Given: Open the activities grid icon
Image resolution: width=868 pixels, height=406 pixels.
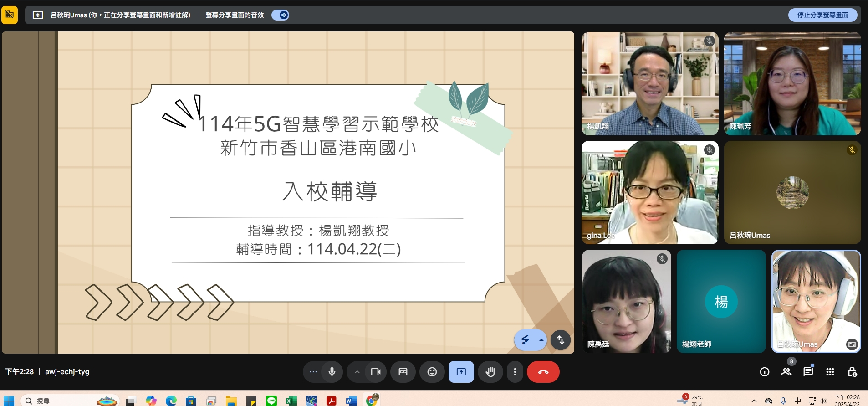Looking at the screenshot, I should 830,372.
